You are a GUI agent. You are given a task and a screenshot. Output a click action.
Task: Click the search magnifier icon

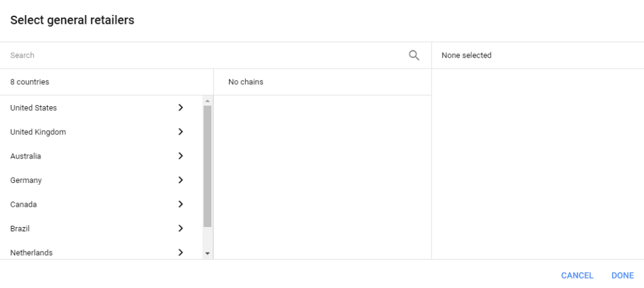[x=414, y=55]
